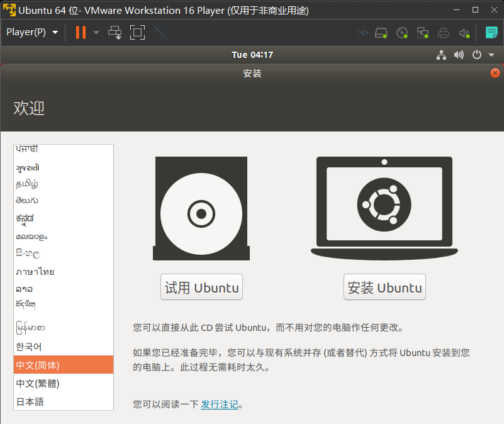Click the Ubuntu volume speaker icon
Viewport: 504px width, 424px height.
(x=459, y=55)
